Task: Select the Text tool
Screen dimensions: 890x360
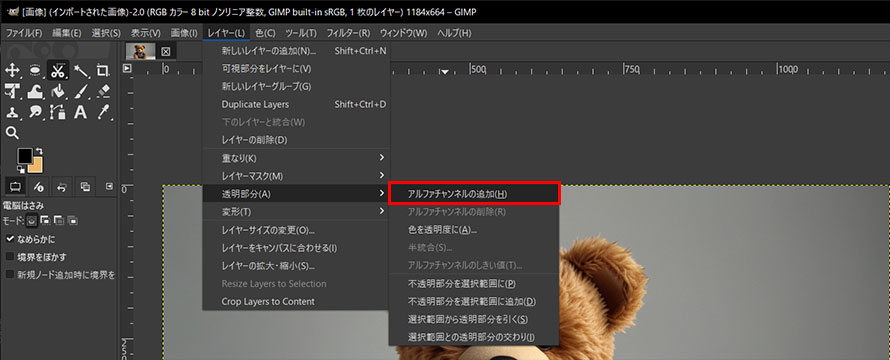Action: coord(80,112)
